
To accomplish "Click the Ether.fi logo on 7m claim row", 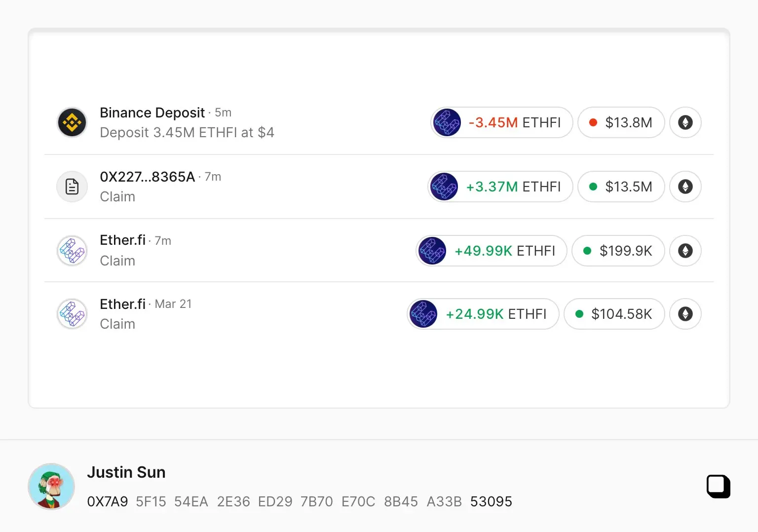I will point(72,251).
